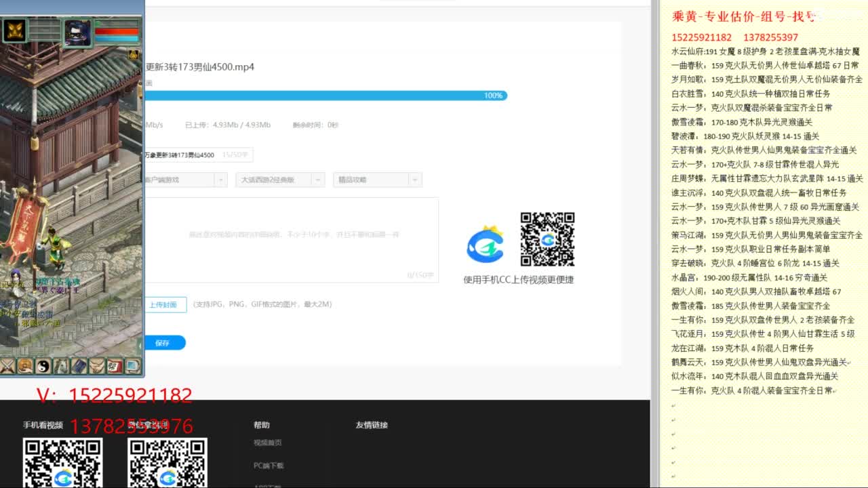Click the 一曲春秋 line in document
868x488 pixels.
click(765, 66)
